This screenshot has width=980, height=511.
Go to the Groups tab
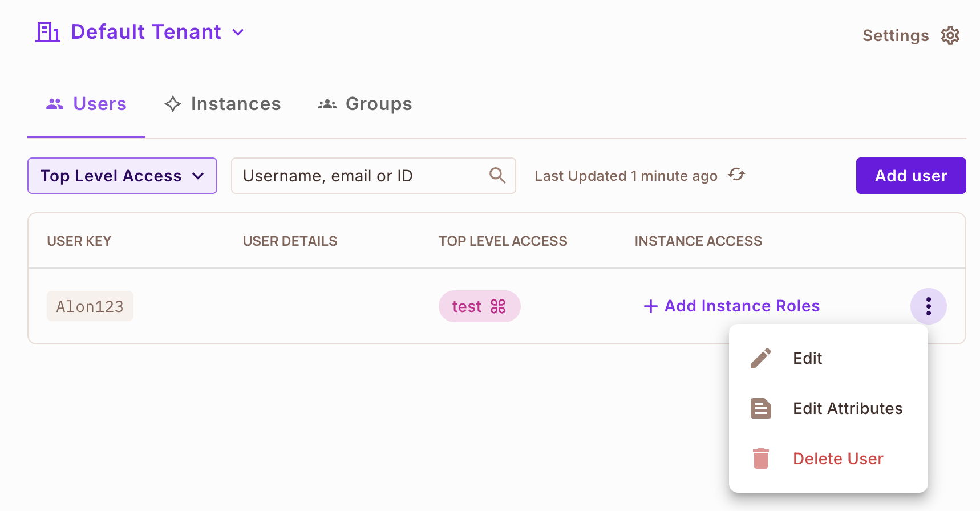[365, 104]
